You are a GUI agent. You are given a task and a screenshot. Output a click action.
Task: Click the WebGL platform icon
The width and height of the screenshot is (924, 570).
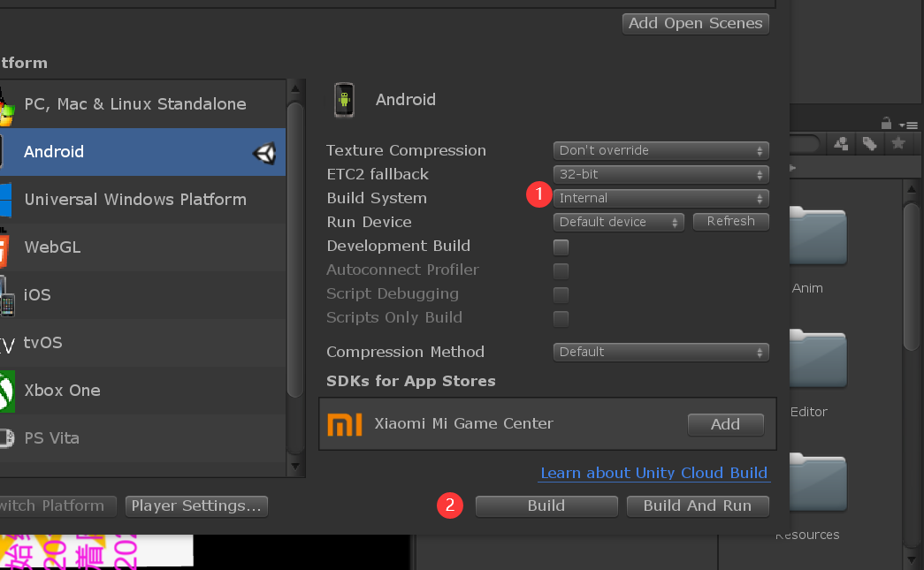[x=6, y=247]
